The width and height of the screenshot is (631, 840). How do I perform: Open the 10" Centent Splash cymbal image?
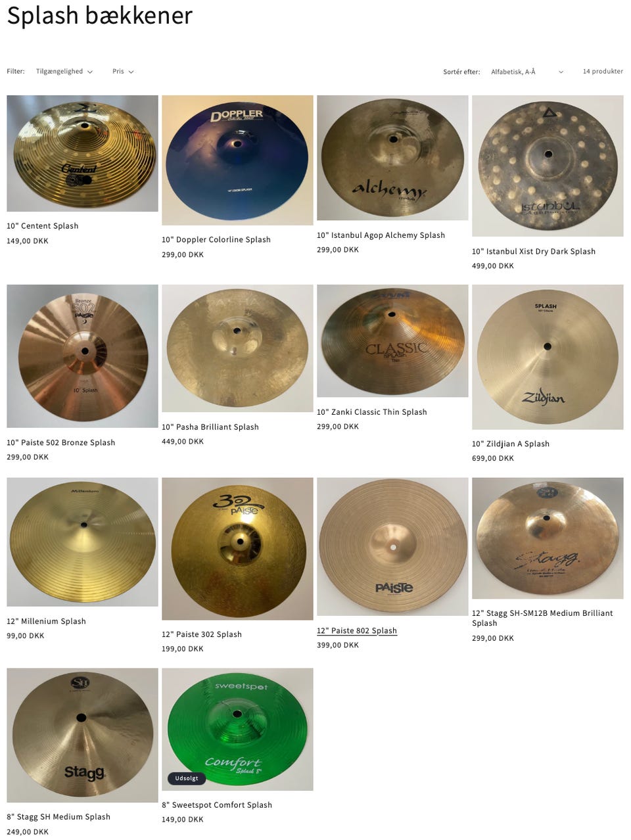[x=82, y=153]
